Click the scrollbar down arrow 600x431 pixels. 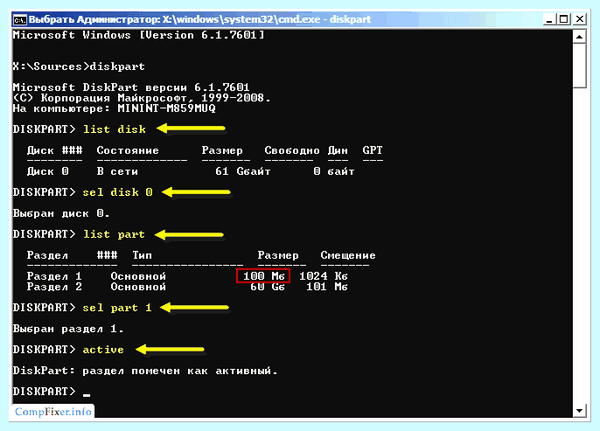coord(579,411)
